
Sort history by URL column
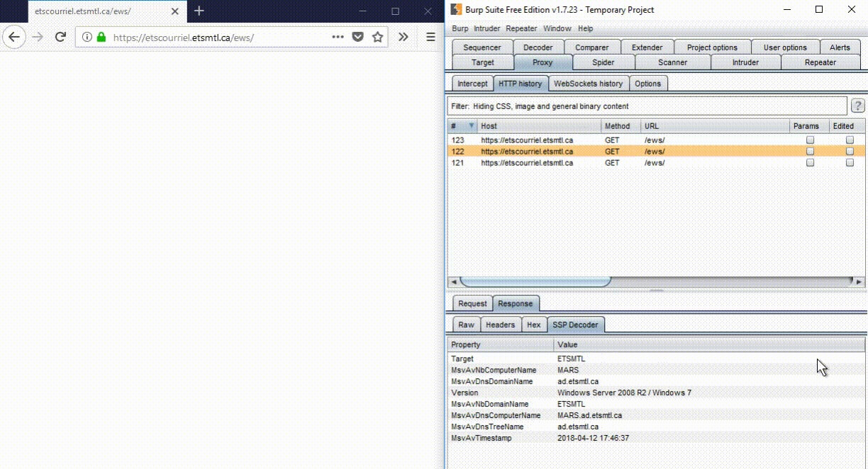coord(715,126)
